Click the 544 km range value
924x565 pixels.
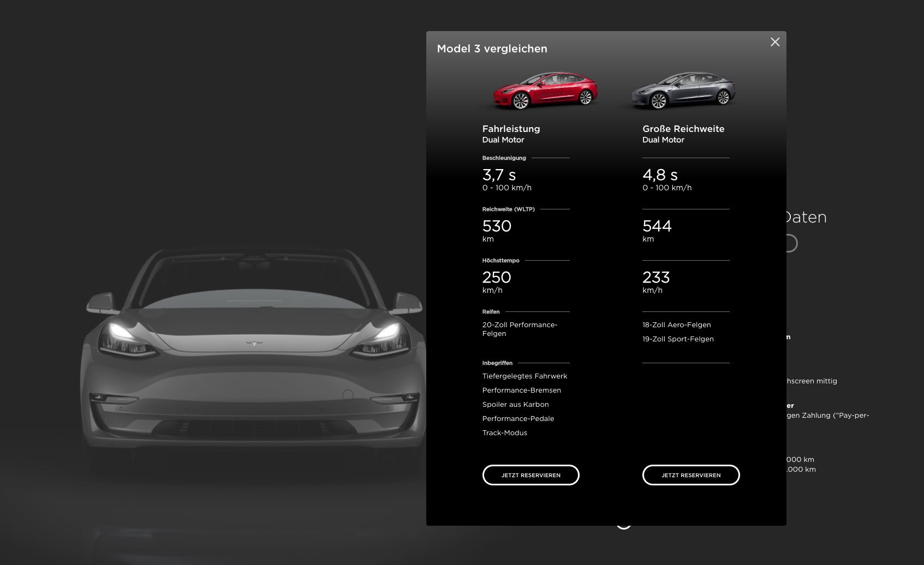tap(657, 226)
